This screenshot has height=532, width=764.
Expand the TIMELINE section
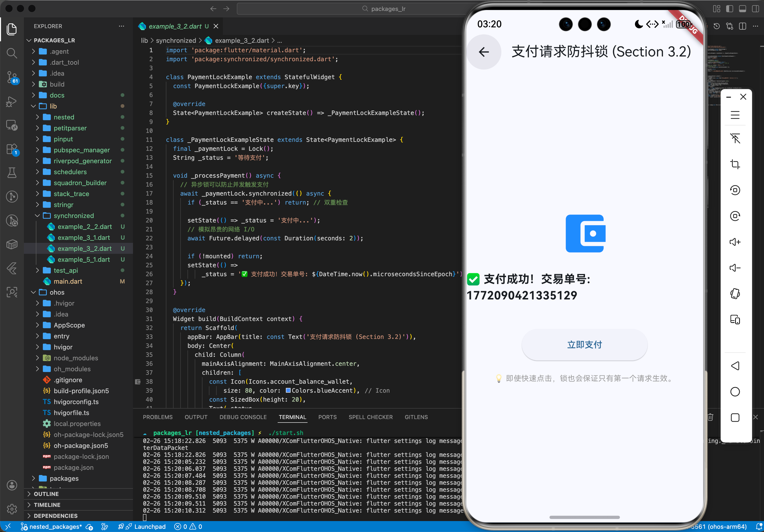click(x=47, y=505)
